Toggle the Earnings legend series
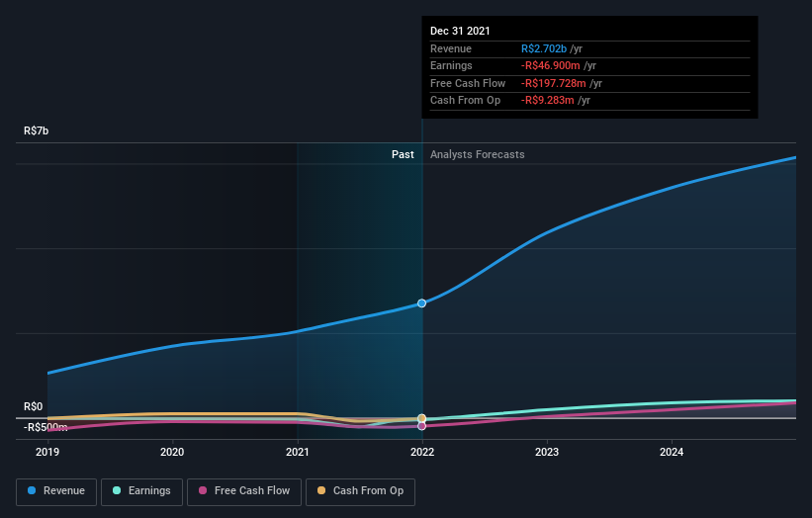The width and height of the screenshot is (812, 518). tap(141, 491)
